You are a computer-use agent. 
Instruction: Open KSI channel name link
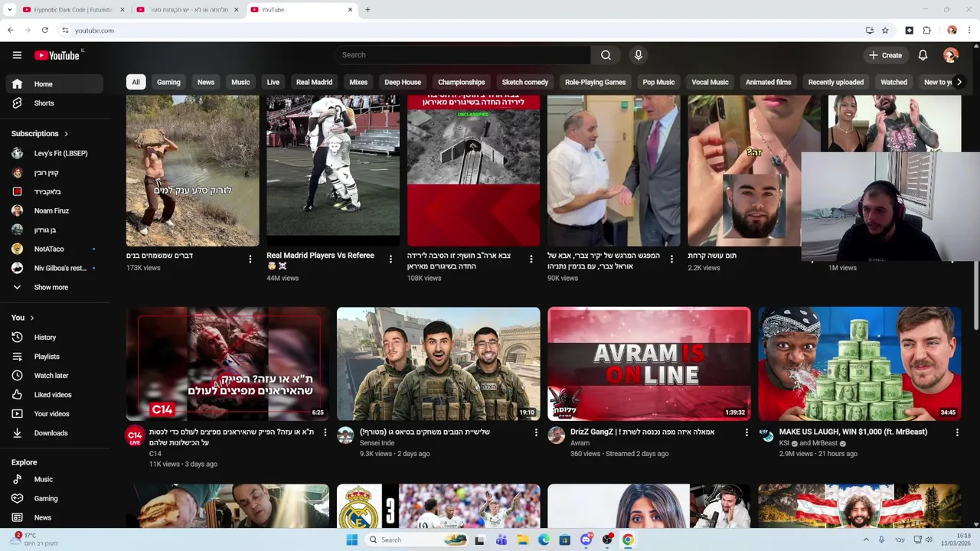784,443
